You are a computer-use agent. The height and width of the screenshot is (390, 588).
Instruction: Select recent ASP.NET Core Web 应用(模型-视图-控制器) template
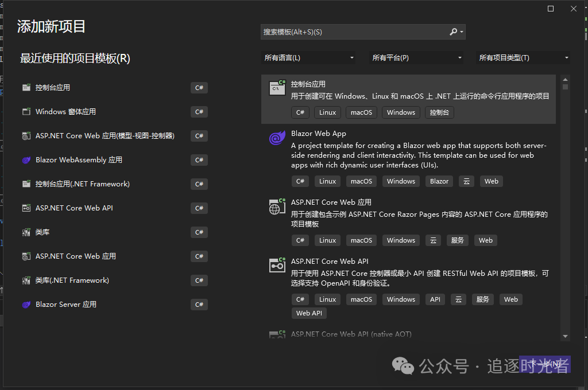pyautogui.click(x=105, y=136)
